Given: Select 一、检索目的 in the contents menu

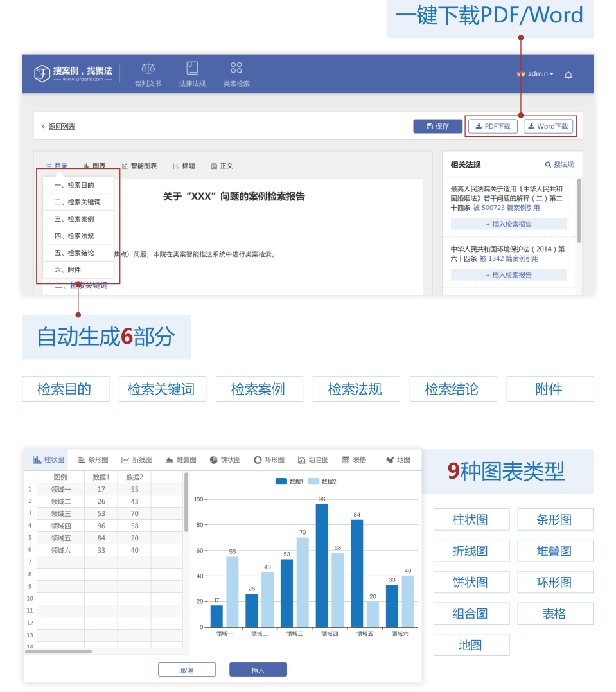Looking at the screenshot, I should [78, 185].
